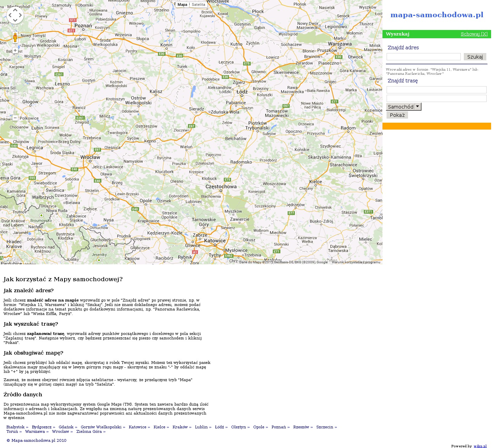Viewport: 498px width, 448px height.
Task: Select the Mapa map type
Action: point(182,5)
